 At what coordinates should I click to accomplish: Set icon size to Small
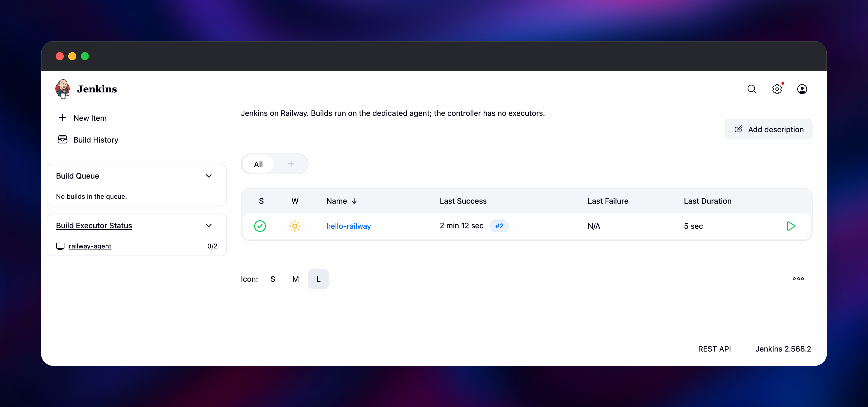[273, 279]
